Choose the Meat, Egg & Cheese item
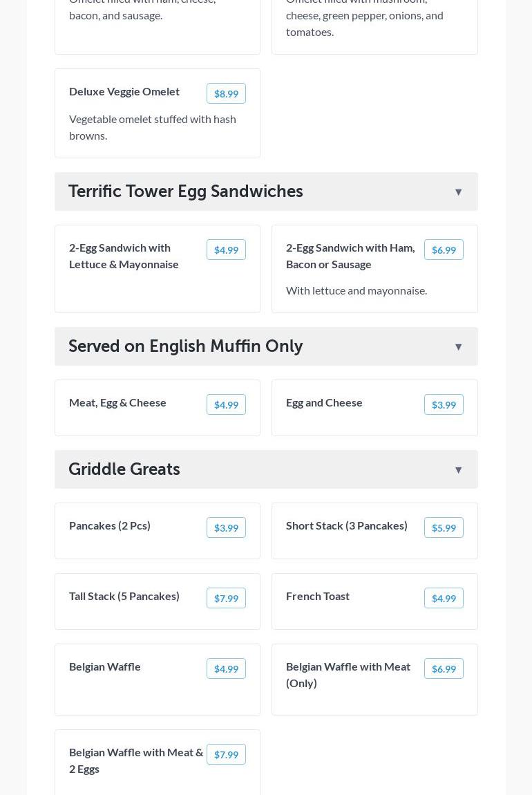This screenshot has height=795, width=532. point(117,402)
